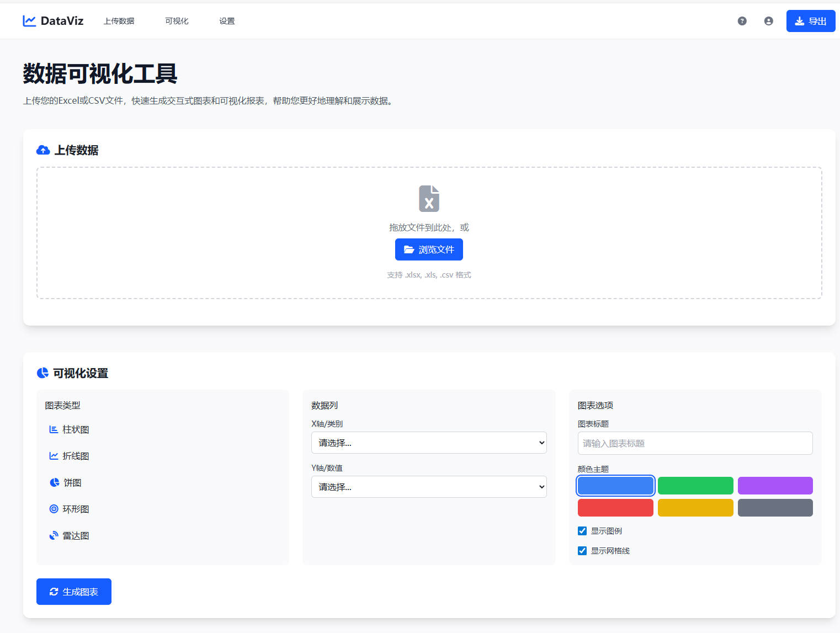Click the cloud upload icon beside 上传数据 heading
This screenshot has height=633, width=840.
pos(43,150)
